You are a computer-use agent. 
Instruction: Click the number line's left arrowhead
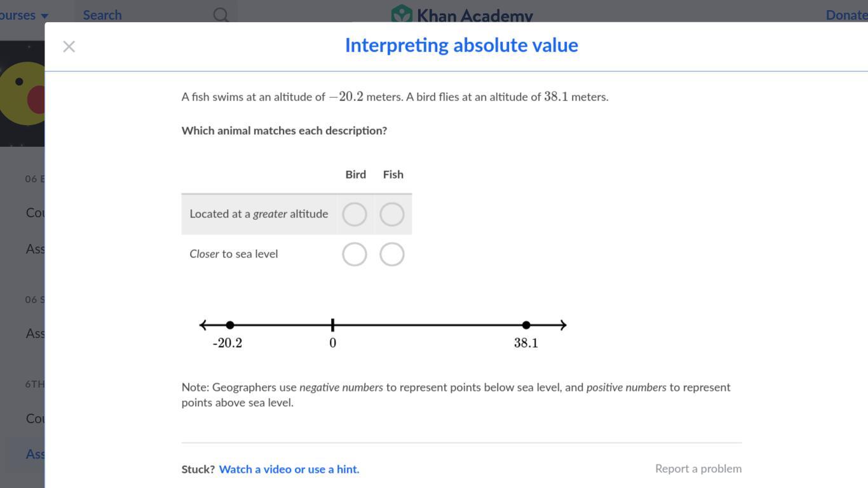coord(203,325)
